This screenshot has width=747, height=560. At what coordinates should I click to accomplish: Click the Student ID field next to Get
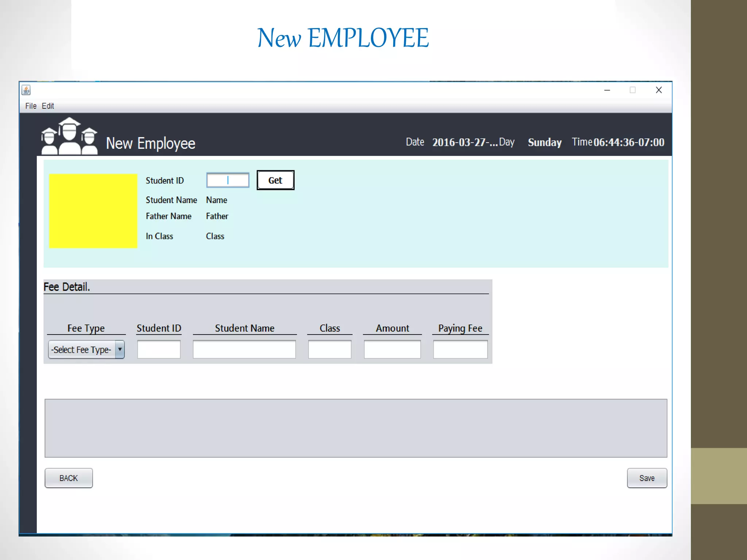click(228, 180)
